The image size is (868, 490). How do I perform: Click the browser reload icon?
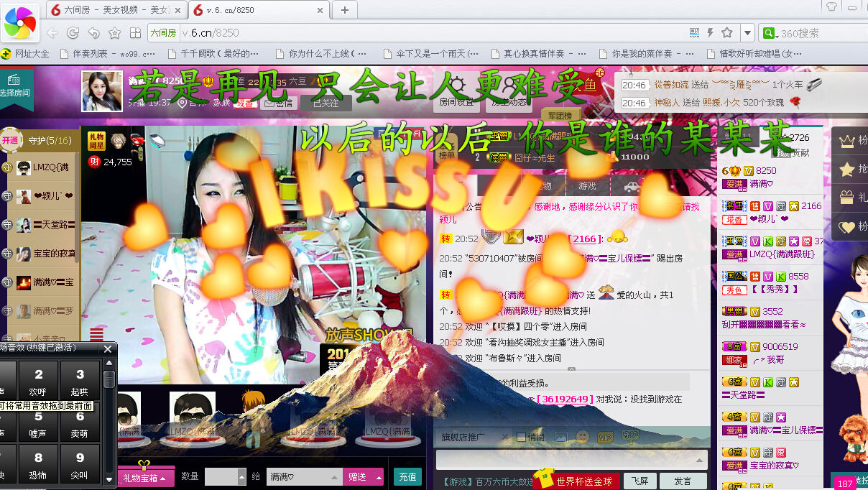[x=73, y=33]
